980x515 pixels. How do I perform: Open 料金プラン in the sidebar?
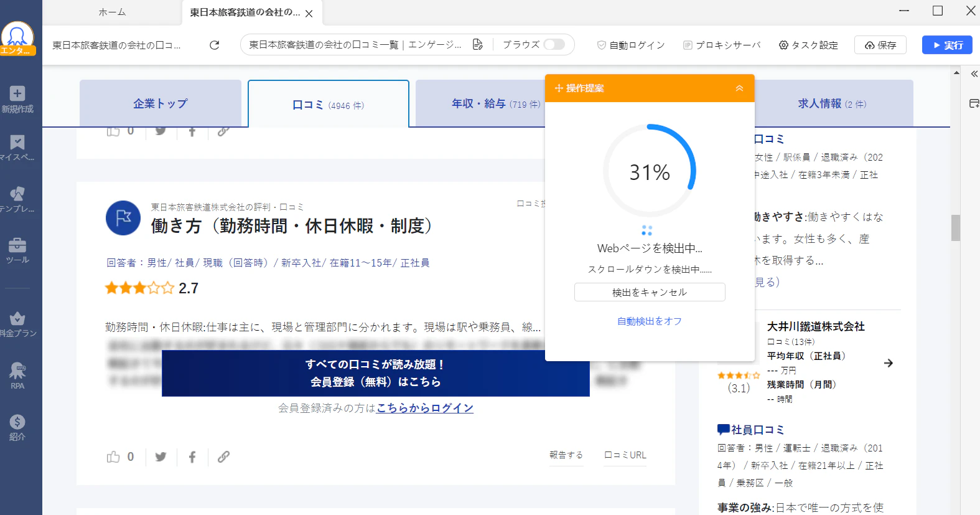(x=17, y=324)
